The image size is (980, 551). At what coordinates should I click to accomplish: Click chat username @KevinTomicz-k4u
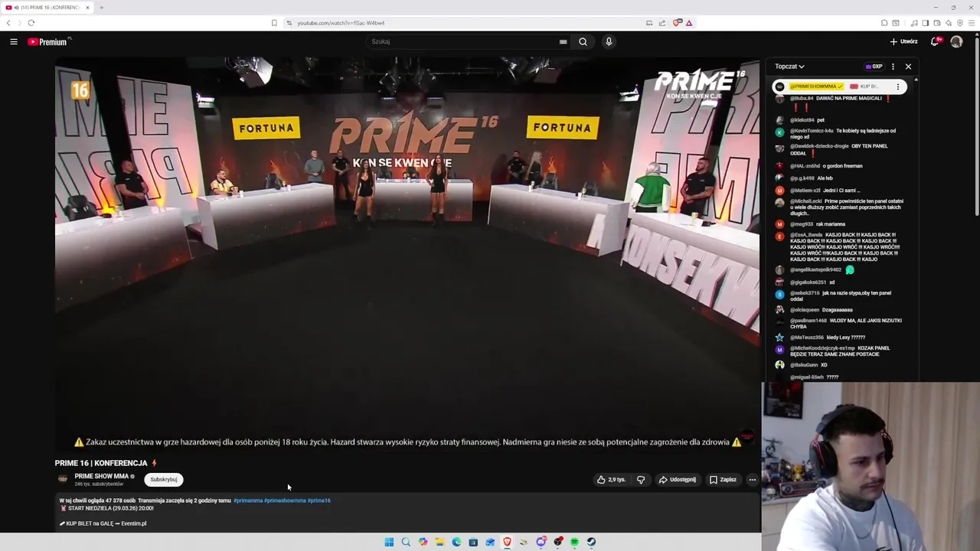(812, 131)
